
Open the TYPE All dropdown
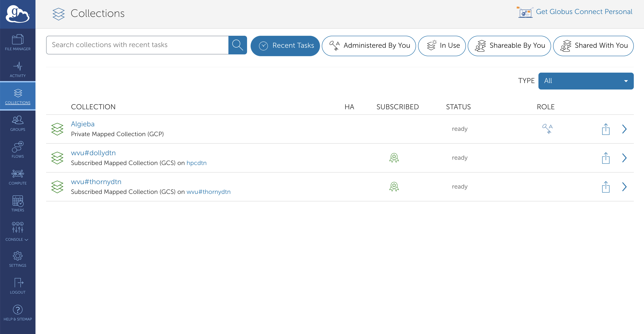[586, 81]
